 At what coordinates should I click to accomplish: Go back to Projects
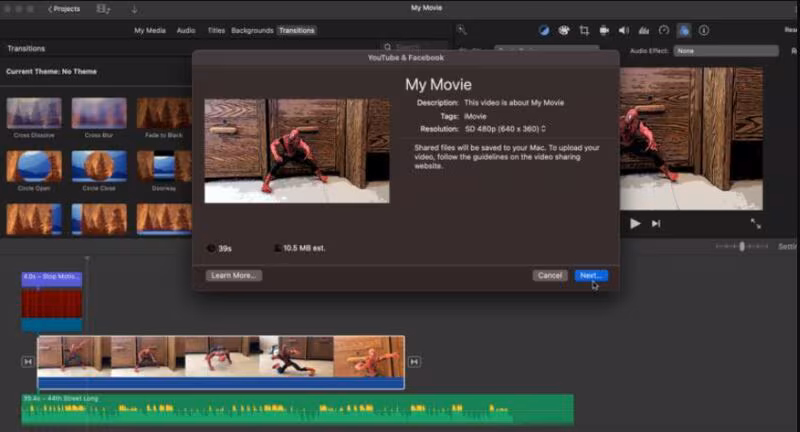tap(64, 9)
